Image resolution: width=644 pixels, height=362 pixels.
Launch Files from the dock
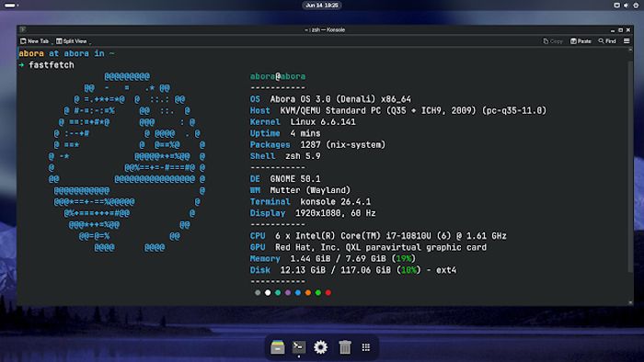tap(278, 346)
